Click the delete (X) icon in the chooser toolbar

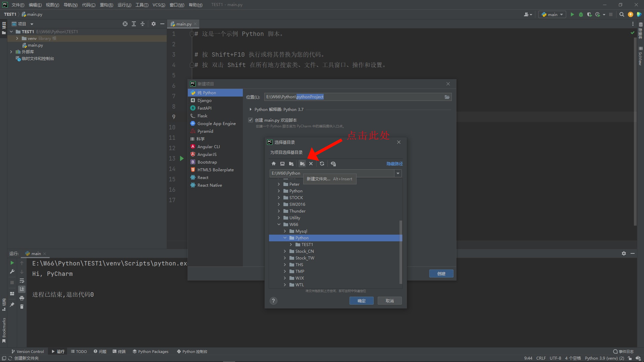[311, 164]
